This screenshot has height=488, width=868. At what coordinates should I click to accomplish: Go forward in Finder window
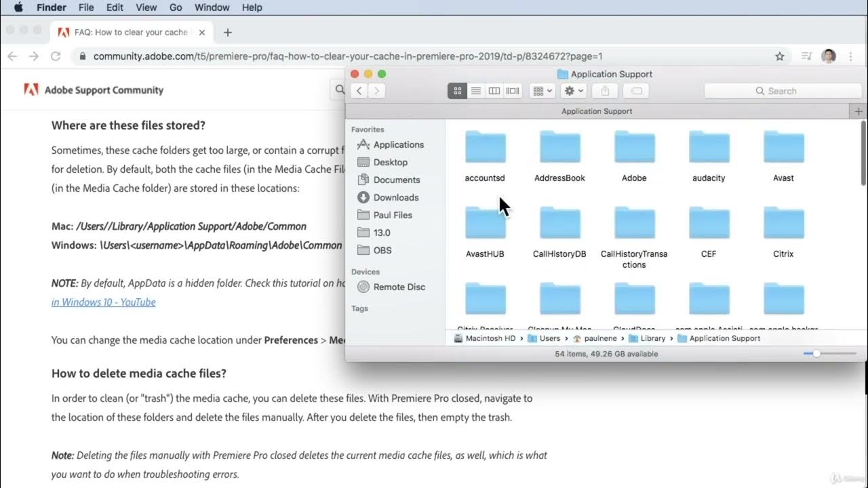(x=377, y=91)
